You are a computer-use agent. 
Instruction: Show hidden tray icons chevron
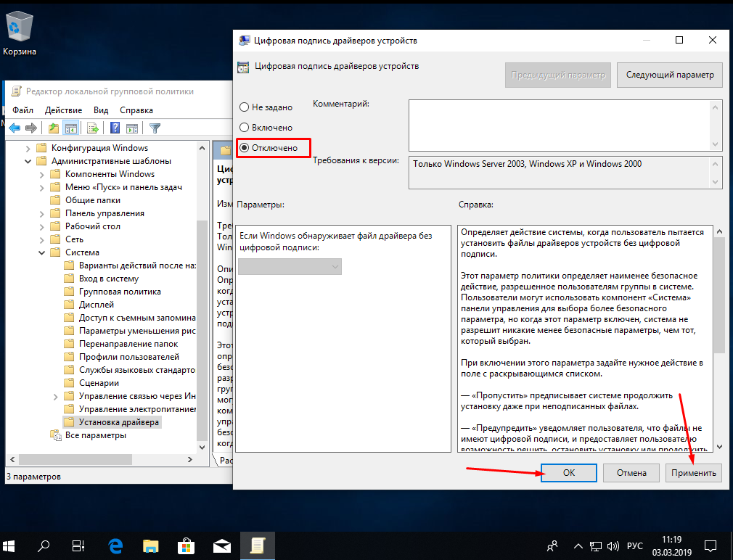point(578,545)
